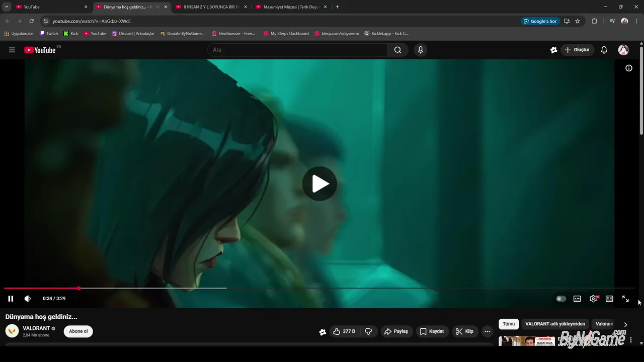644x362 pixels.
Task: Show more filter chips with right chevron
Action: point(625,324)
